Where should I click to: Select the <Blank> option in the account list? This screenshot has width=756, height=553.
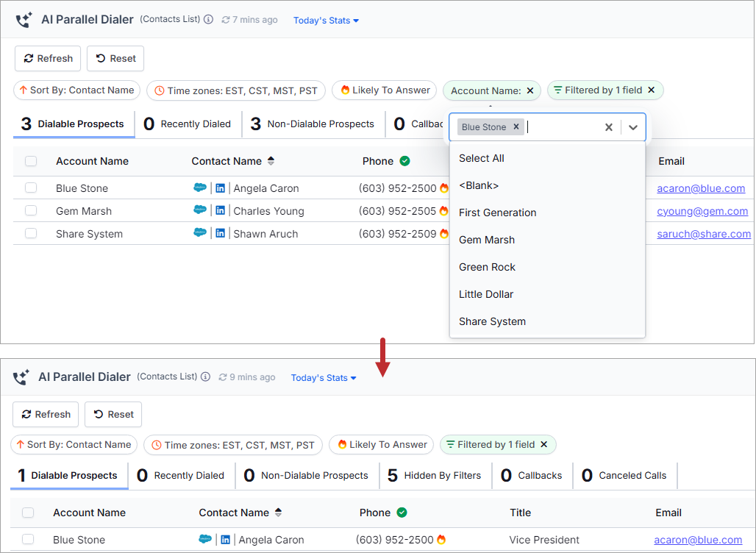(547, 185)
